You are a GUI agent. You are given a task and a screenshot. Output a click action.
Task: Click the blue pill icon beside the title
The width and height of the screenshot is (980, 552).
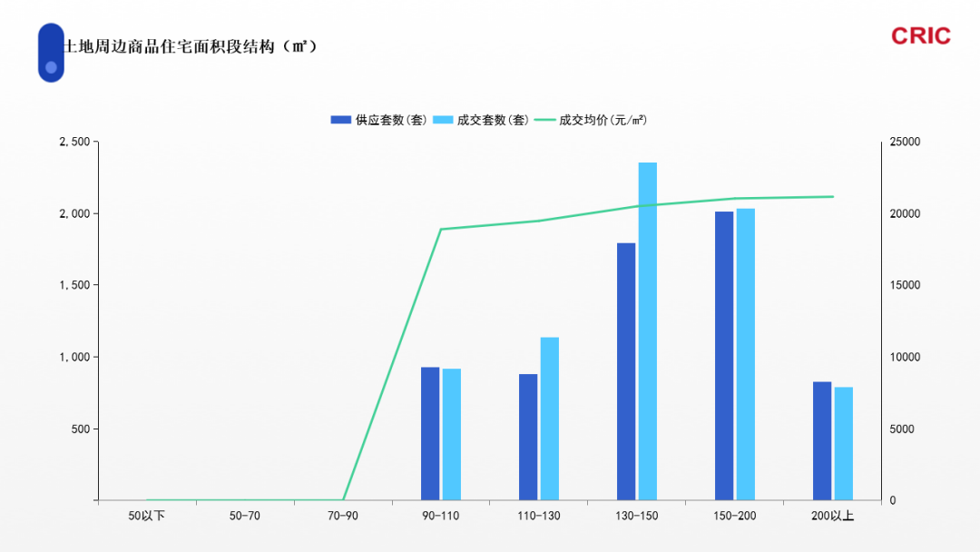coord(51,53)
